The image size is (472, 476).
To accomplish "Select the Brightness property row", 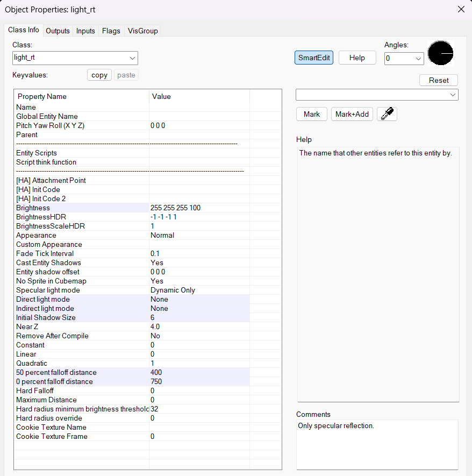I will coord(81,208).
